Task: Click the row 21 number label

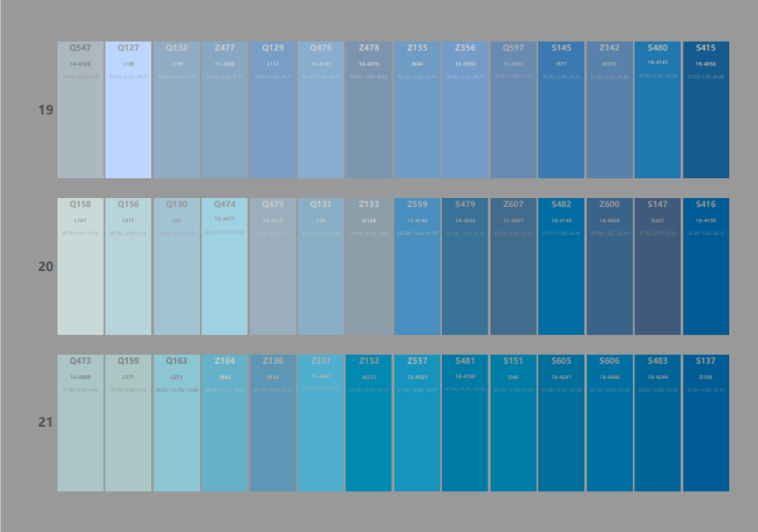Action: pyautogui.click(x=46, y=423)
